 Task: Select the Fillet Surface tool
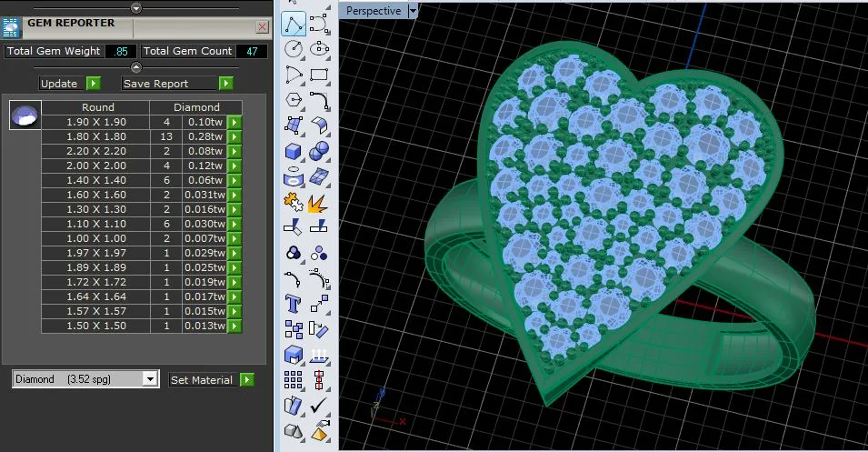[319, 126]
